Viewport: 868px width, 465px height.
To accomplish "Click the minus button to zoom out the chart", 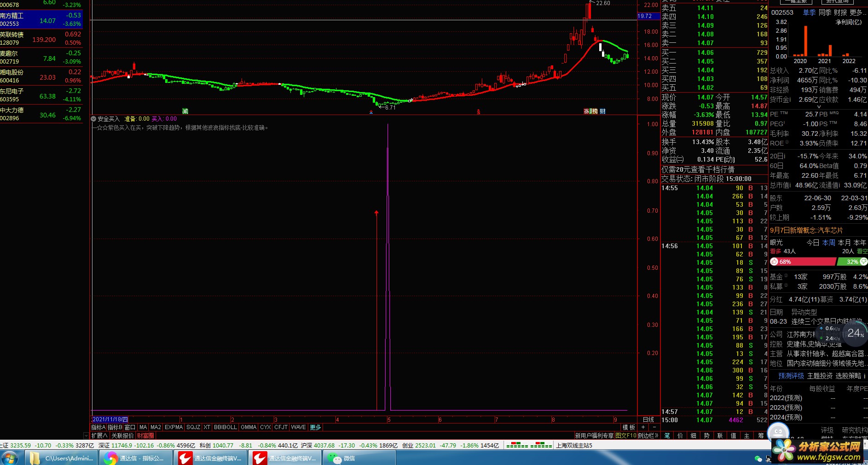I will [x=654, y=427].
